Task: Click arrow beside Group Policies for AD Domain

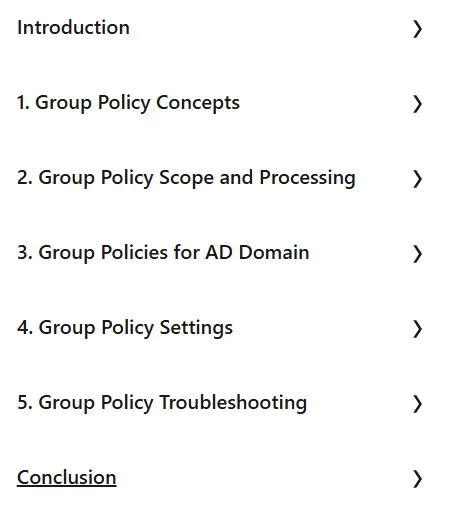Action: pyautogui.click(x=417, y=254)
